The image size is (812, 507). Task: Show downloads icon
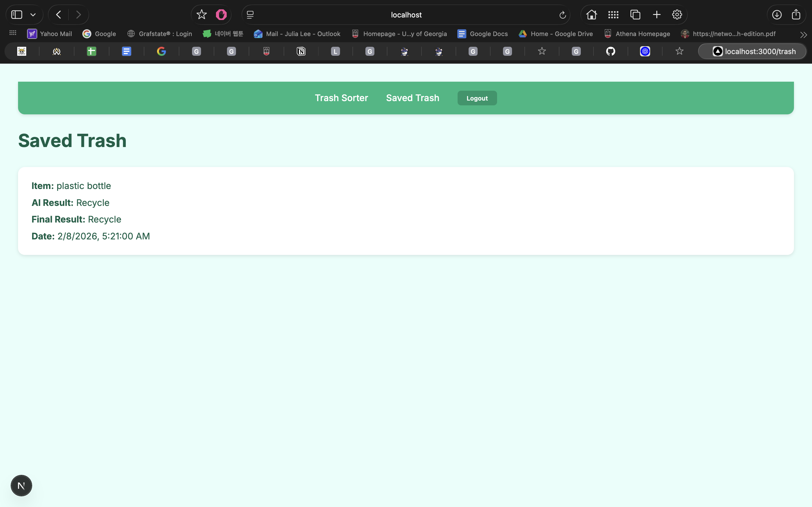(x=776, y=15)
